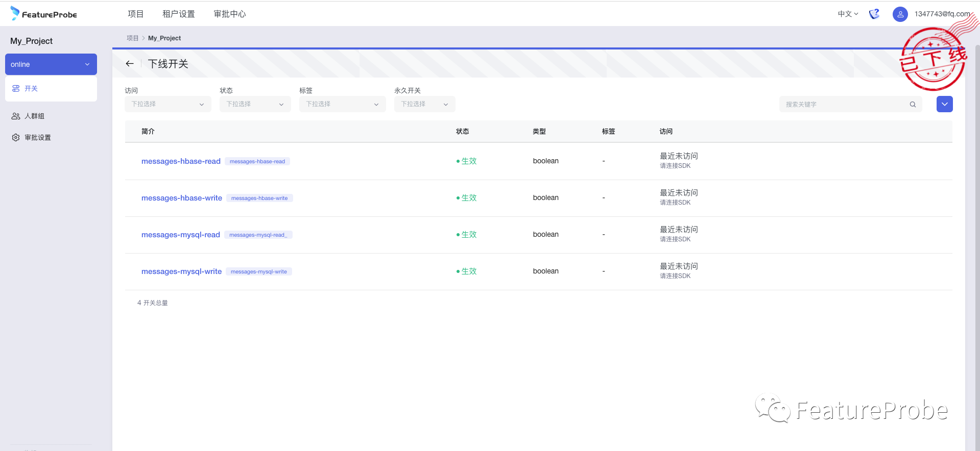
Task: Click the search magnifier icon
Action: [x=913, y=104]
